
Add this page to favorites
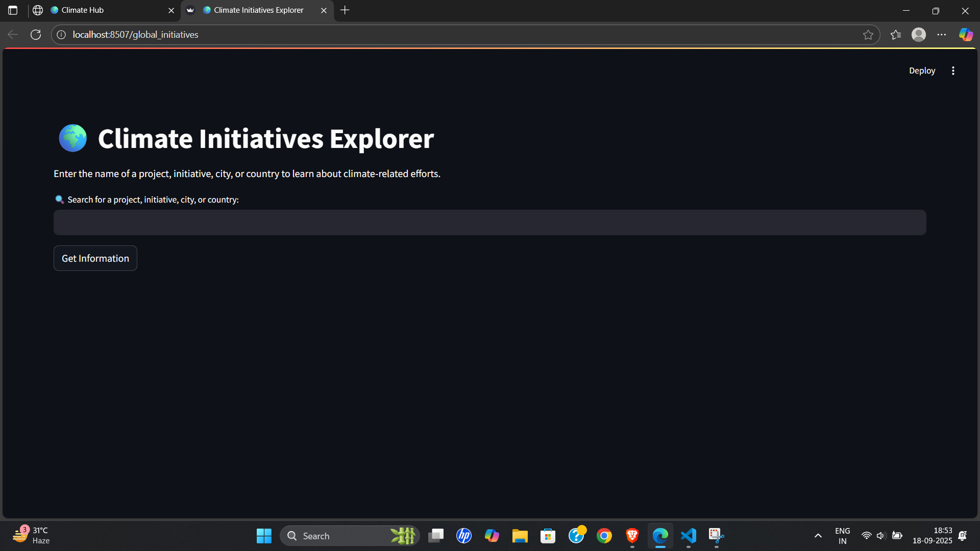point(868,35)
